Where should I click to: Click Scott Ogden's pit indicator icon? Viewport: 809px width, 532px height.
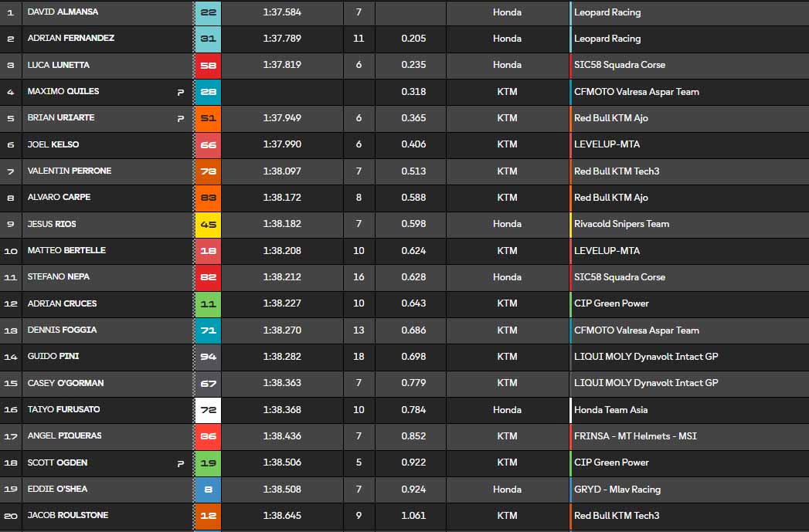tap(181, 463)
